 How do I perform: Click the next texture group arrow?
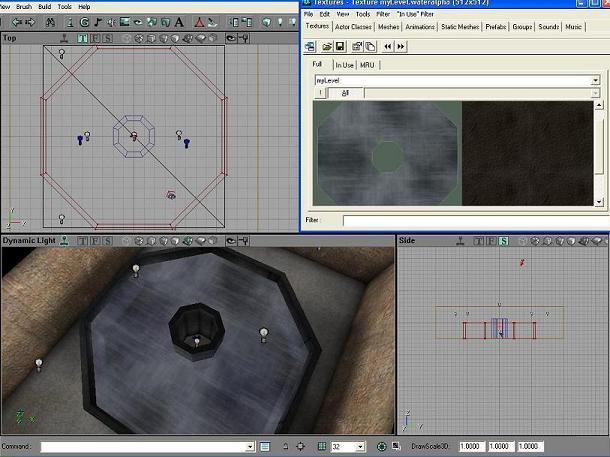[x=400, y=46]
